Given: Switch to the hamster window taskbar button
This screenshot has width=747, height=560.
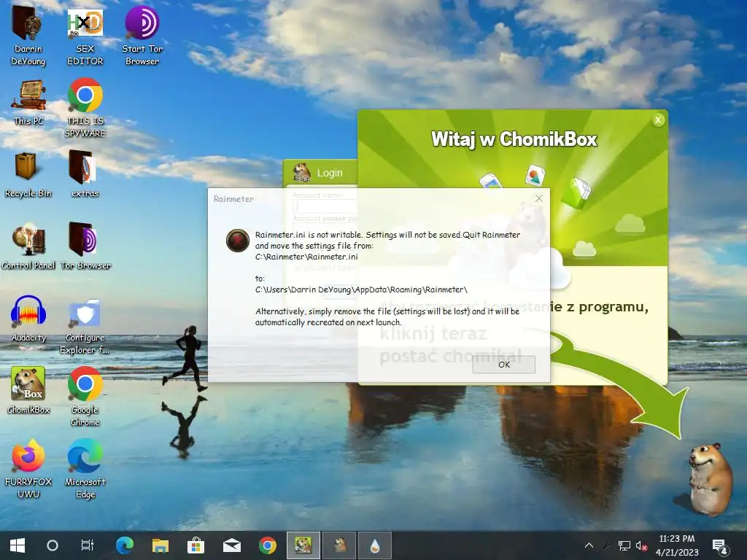Looking at the screenshot, I should pos(339,545).
